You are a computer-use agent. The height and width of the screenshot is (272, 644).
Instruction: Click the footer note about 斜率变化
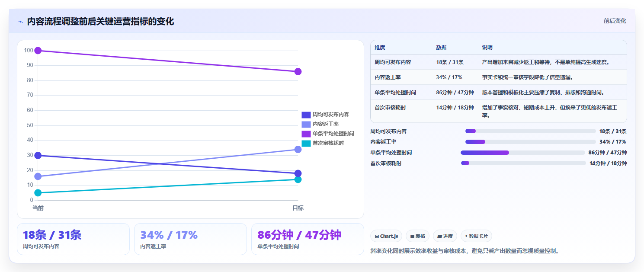point(465,251)
